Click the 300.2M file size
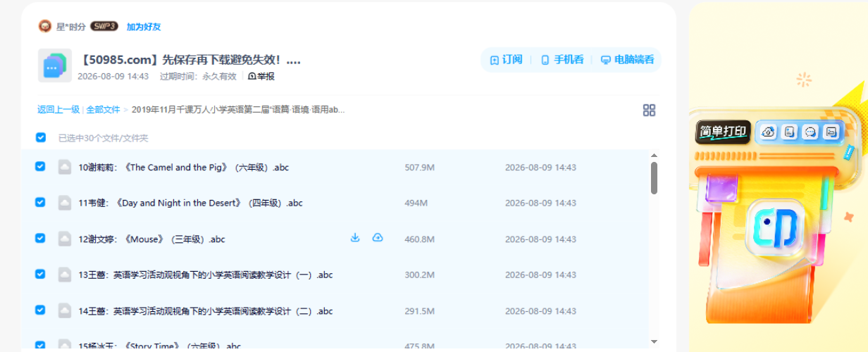Screen dimensions: 868x352 coord(420,275)
